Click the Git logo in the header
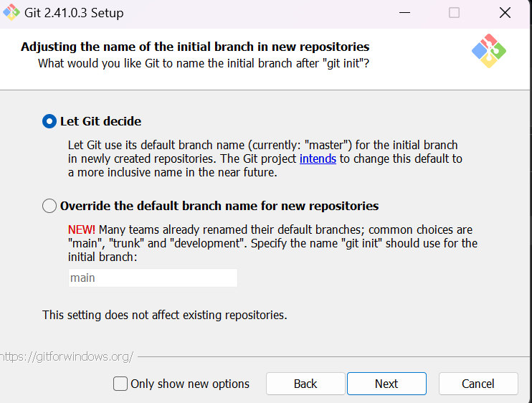This screenshot has height=403, width=532. pos(488,52)
